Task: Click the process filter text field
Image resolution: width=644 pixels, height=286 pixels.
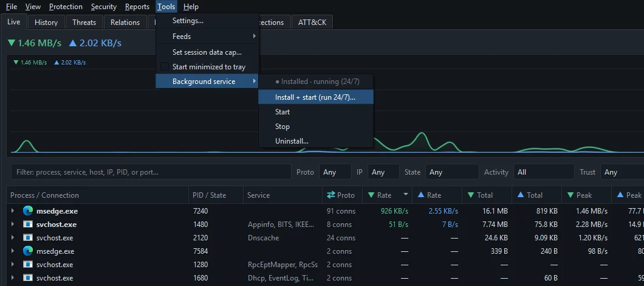Action: [151, 172]
